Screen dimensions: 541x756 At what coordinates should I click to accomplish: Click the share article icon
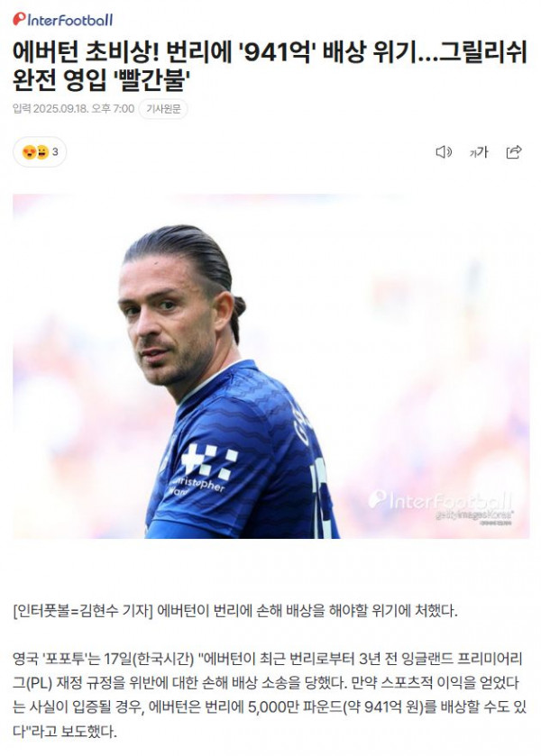[x=513, y=152]
